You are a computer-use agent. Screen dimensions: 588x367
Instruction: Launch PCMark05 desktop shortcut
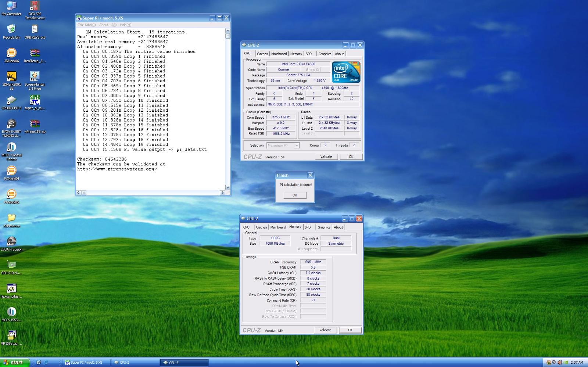click(x=11, y=197)
